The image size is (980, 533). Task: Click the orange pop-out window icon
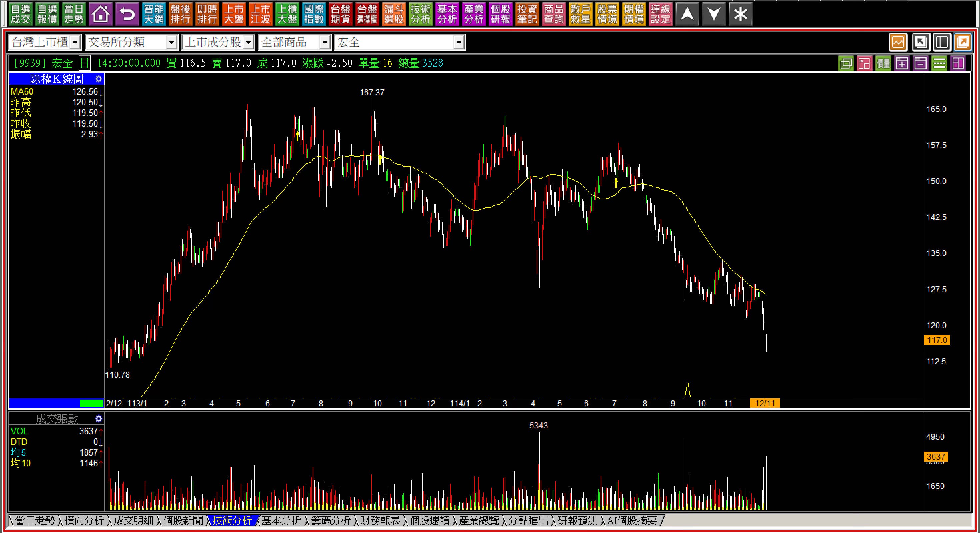coord(963,42)
